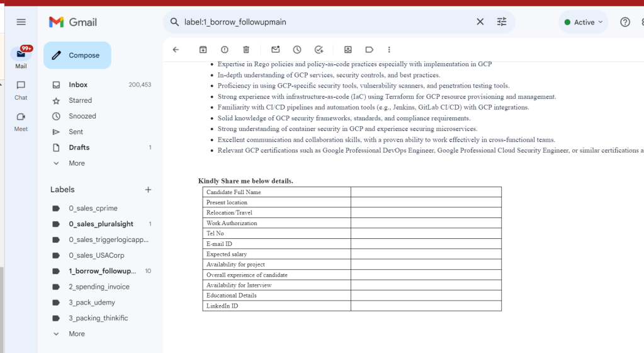Create a new label with plus
644x353 pixels.
coord(149,190)
